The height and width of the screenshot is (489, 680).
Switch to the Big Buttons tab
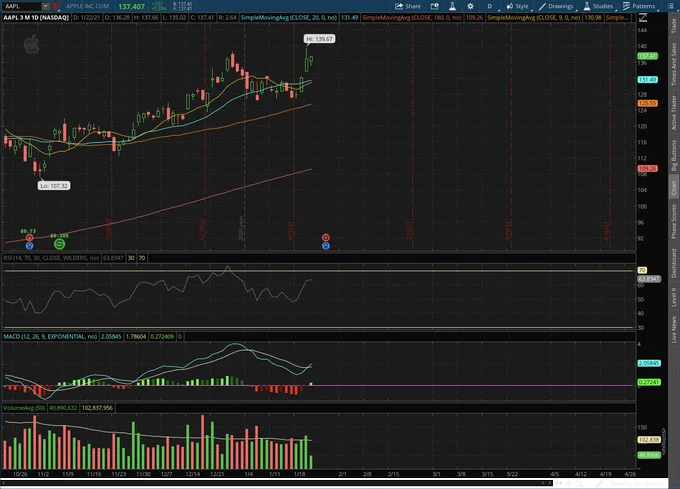673,155
